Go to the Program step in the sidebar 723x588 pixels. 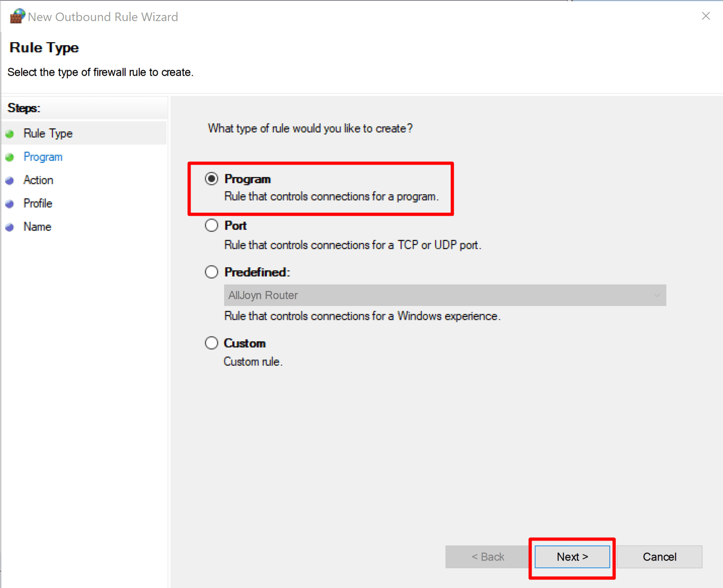point(43,157)
